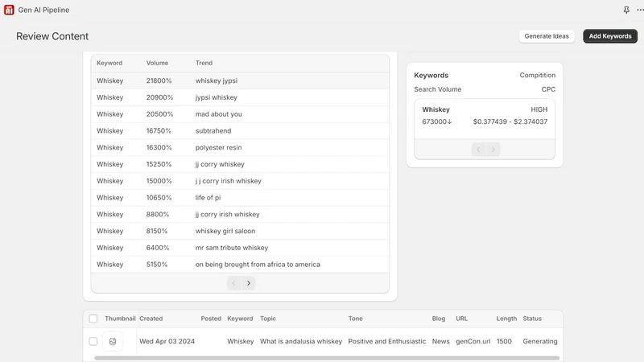The width and height of the screenshot is (644, 362).
Task: Click the HIGH competition label
Action: (539, 109)
